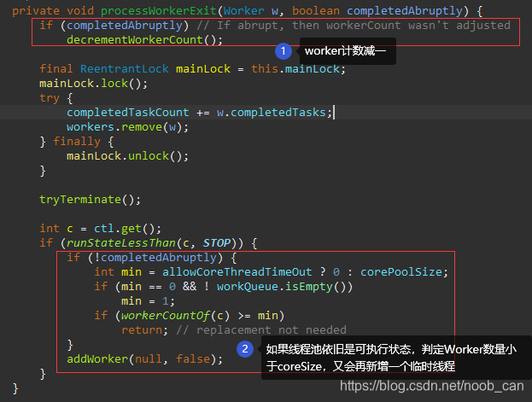Screen dimensions: 532x402
Task: Click the comment "If abrupt, then workerCount wasn't adjusted"
Action: click(x=354, y=26)
